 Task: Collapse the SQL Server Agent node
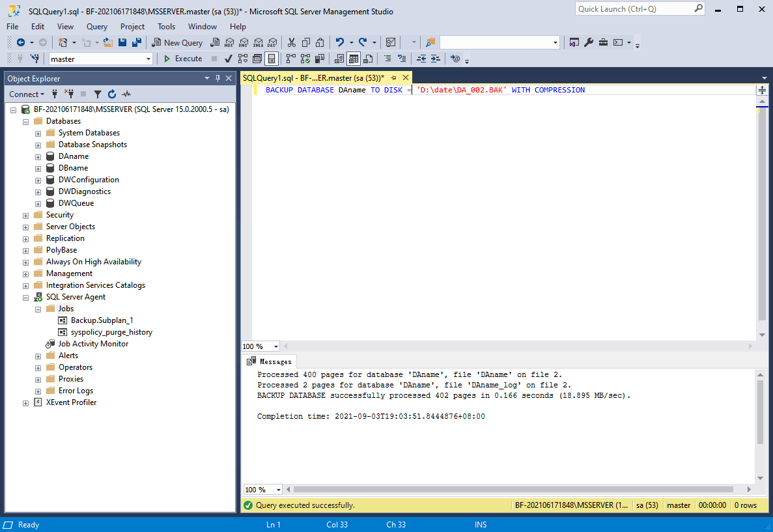pyautogui.click(x=25, y=296)
